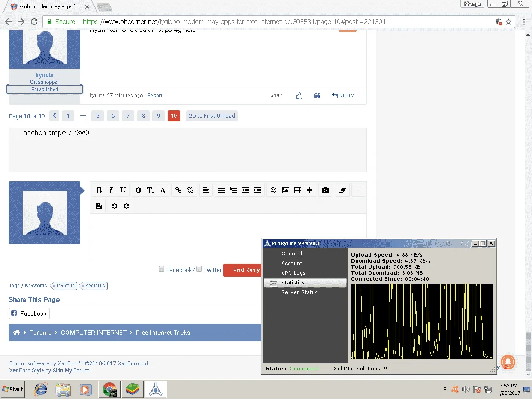Screen dimensions: 532x399
Task: Toggle italic formatting in reply editor
Action: click(x=111, y=190)
